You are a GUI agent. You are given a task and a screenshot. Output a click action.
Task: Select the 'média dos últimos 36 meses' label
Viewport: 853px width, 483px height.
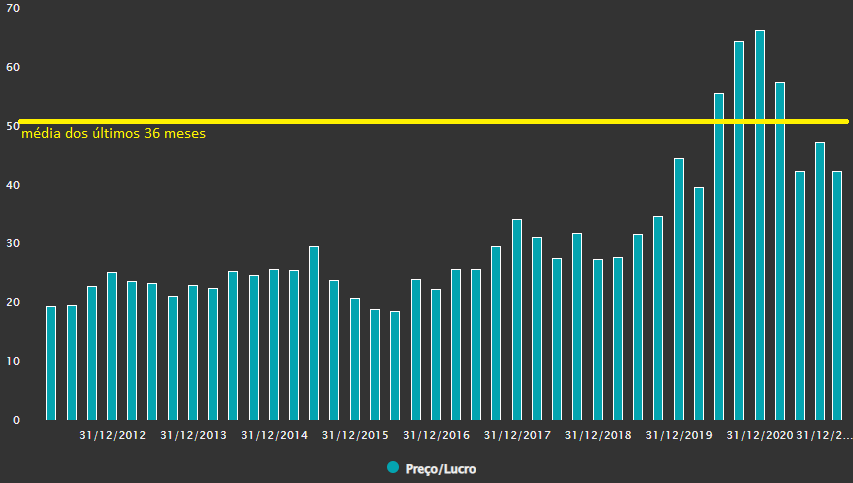tap(113, 133)
